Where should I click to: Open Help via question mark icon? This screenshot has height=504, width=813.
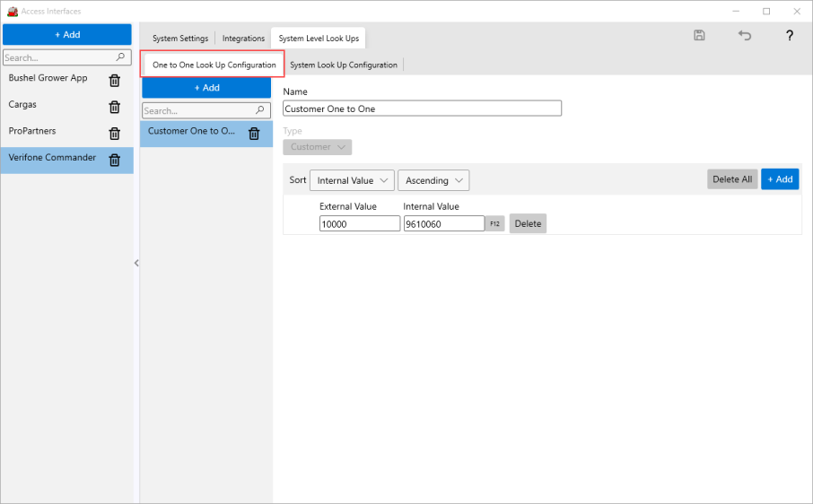point(789,36)
